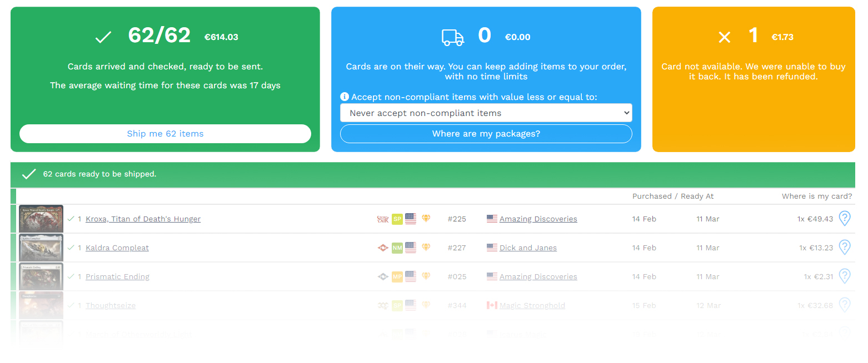868x363 pixels.
Task: Click the MP condition badge on Prismatic Ending row
Action: pyautogui.click(x=397, y=276)
